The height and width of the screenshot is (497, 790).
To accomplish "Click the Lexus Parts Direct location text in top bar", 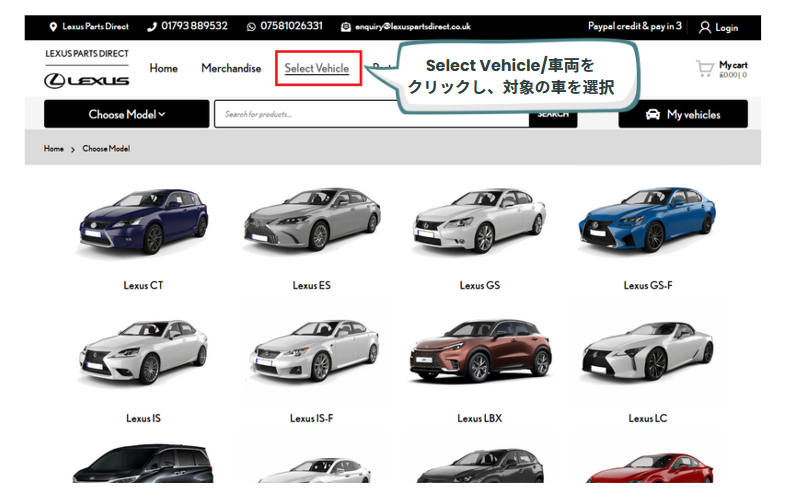I will click(95, 27).
